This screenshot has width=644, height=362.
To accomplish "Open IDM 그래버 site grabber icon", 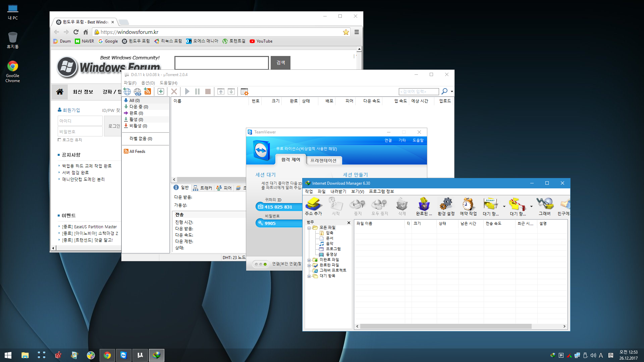I will pyautogui.click(x=545, y=206).
